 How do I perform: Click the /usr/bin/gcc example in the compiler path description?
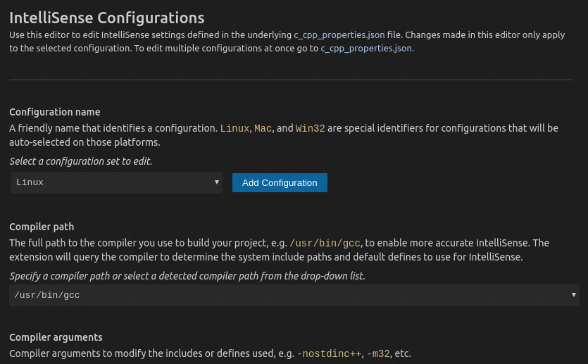coord(324,243)
